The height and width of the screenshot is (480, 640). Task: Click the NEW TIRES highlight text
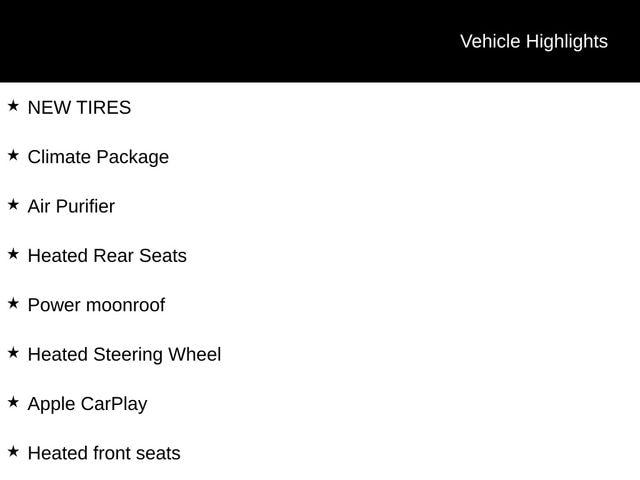[79, 108]
